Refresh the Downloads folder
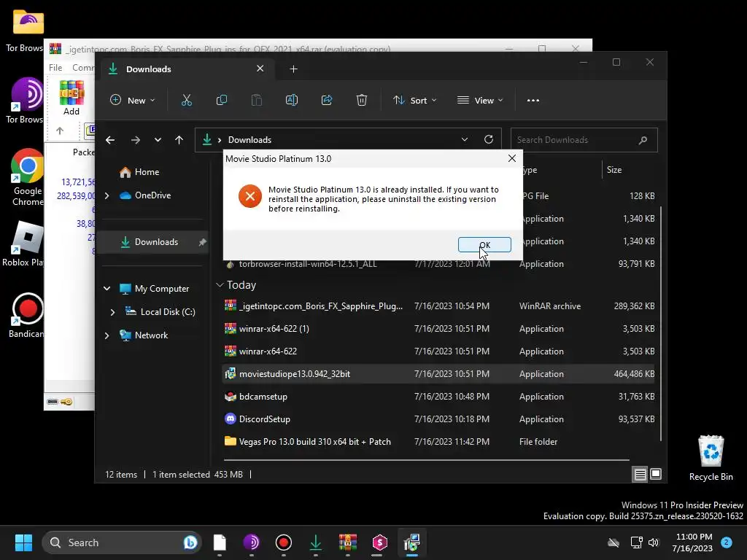Image resolution: width=747 pixels, height=560 pixels. coord(488,139)
